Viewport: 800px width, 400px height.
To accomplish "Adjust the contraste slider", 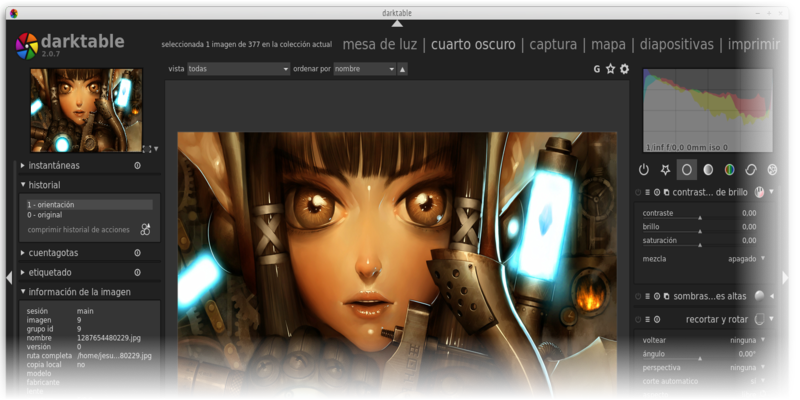I will tap(699, 214).
